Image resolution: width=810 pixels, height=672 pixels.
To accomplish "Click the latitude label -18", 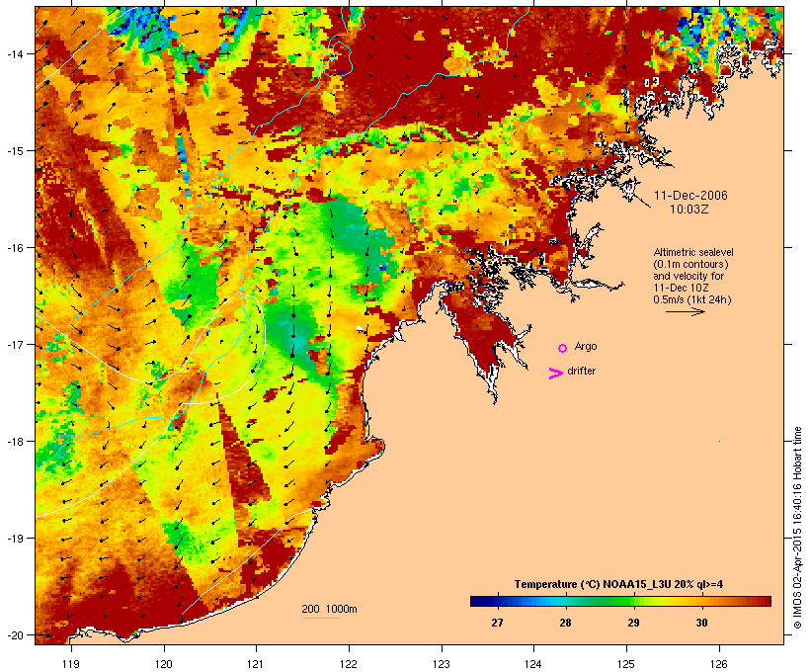I will pos(15,442).
